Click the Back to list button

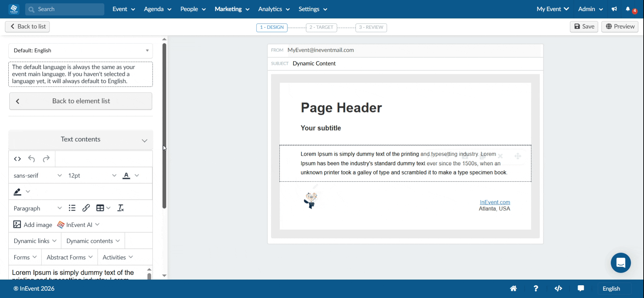point(28,27)
